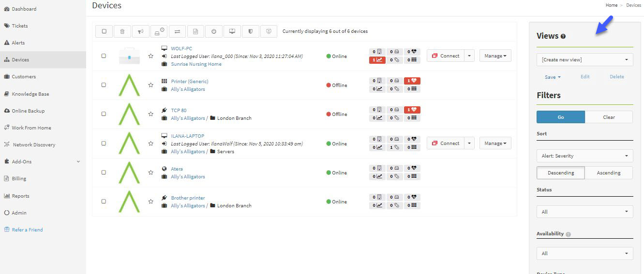644x274 pixels.
Task: Click the power toolbar icon
Action: [214, 31]
